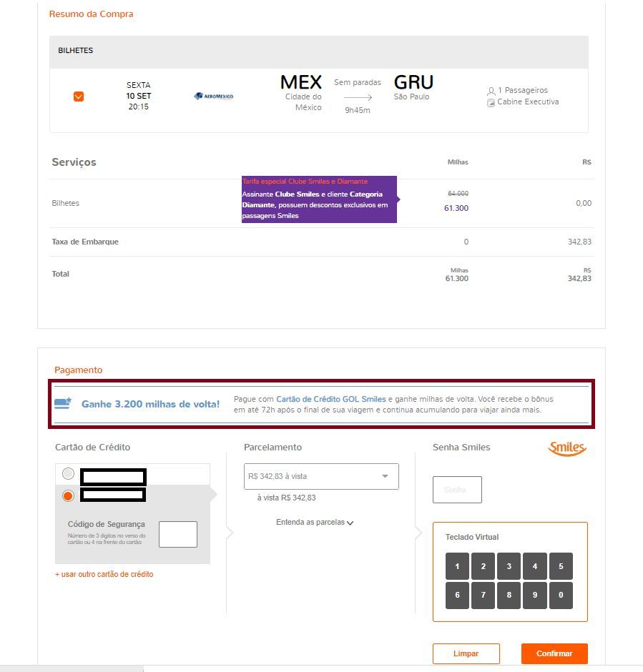Viewport: 643px width, 672px height.
Task: Click the Smiles logo
Action: [x=567, y=448]
